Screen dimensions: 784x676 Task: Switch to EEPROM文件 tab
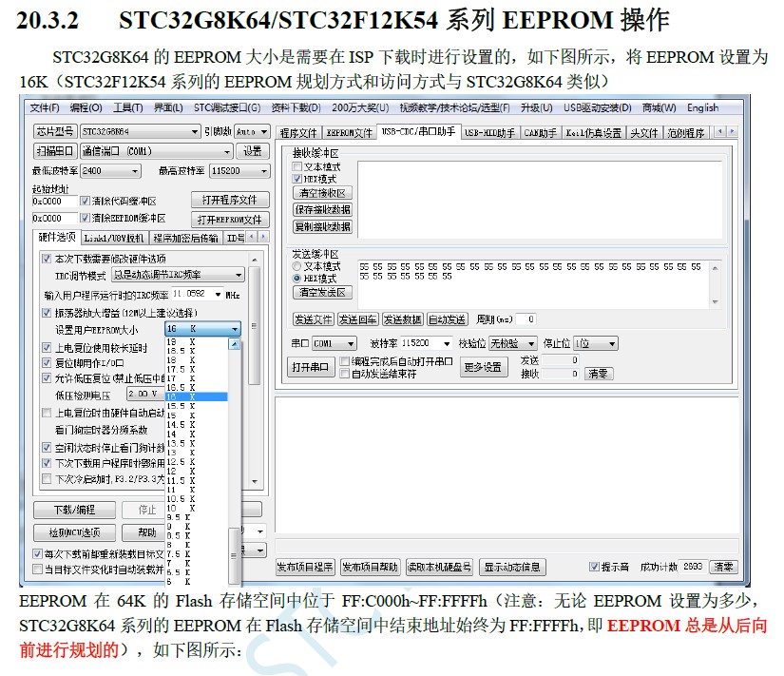click(x=350, y=132)
